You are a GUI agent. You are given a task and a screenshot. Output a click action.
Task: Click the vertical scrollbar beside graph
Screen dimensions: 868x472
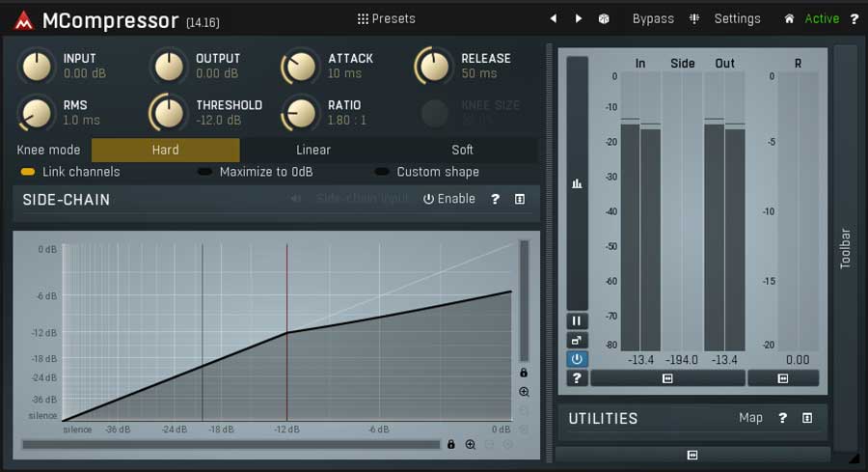click(524, 301)
